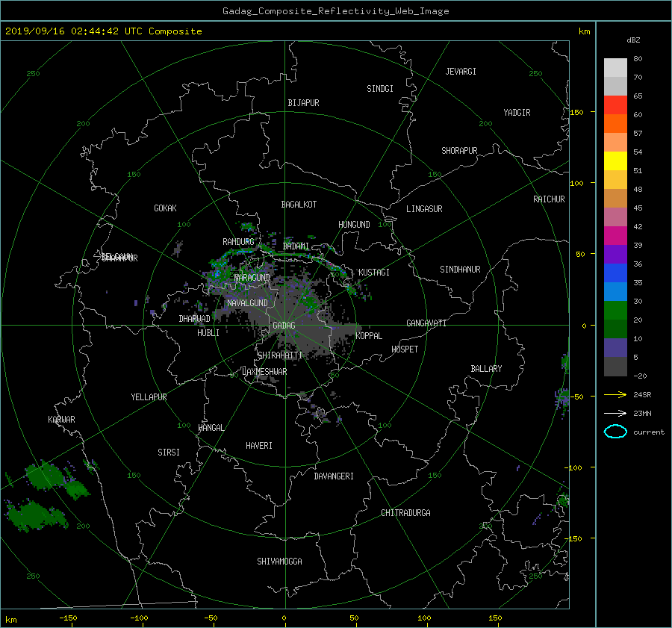
Task: Pick the brown swatch between 48 and 45 dBZ
Action: tap(615, 198)
